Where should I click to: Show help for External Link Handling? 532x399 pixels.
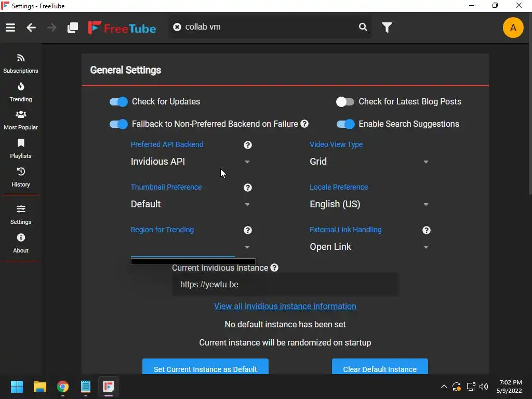pos(427,230)
